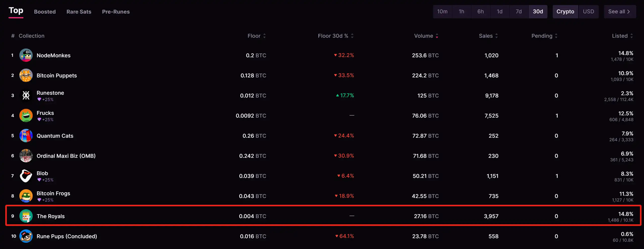Screen dimensions: 644x249
Task: Set time range to 7d
Action: 519,12
